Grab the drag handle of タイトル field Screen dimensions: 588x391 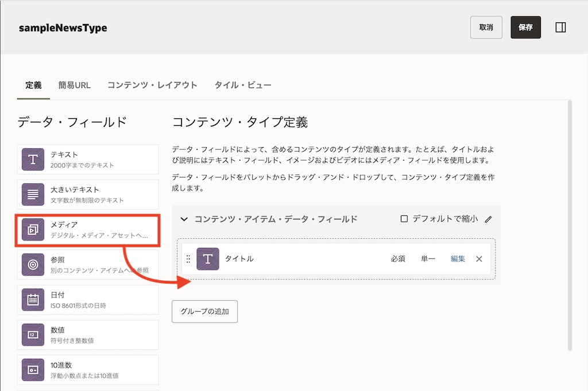click(x=188, y=259)
